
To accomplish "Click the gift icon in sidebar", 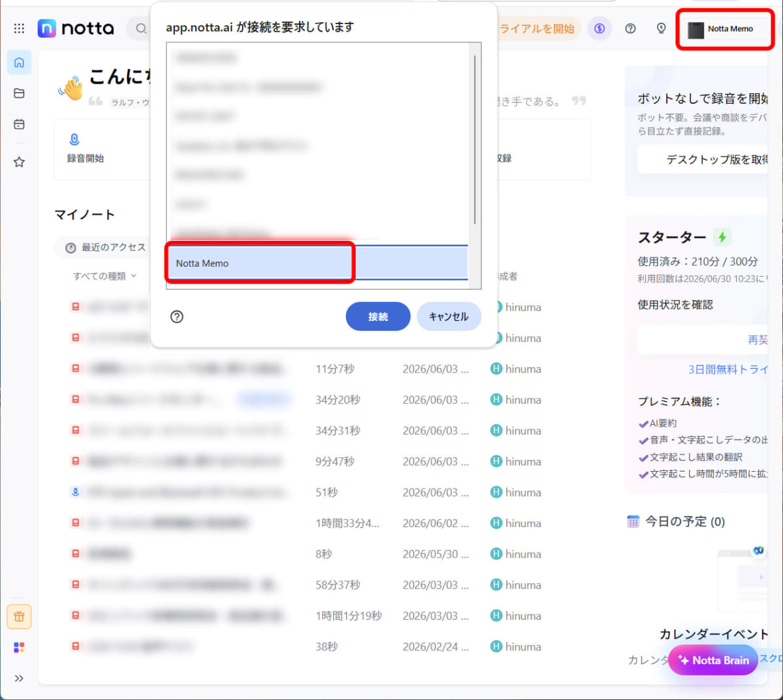I will [19, 616].
